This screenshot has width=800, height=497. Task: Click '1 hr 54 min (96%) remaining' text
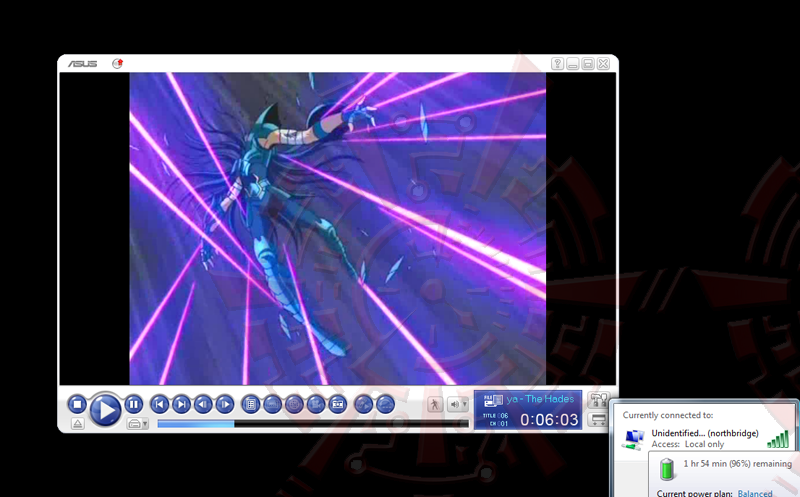(738, 463)
